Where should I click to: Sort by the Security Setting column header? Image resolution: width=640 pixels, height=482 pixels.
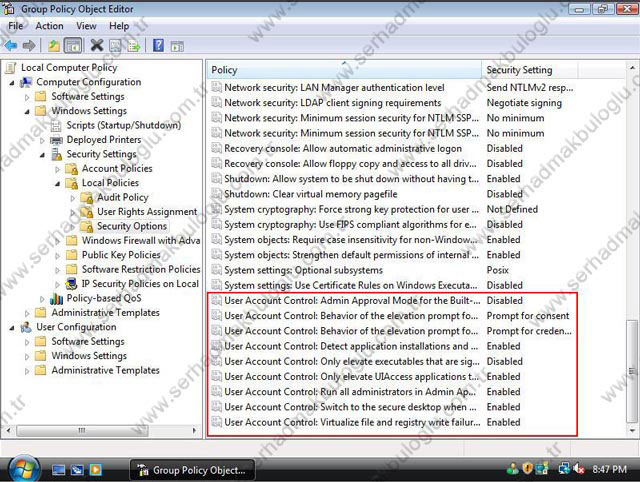coord(530,70)
